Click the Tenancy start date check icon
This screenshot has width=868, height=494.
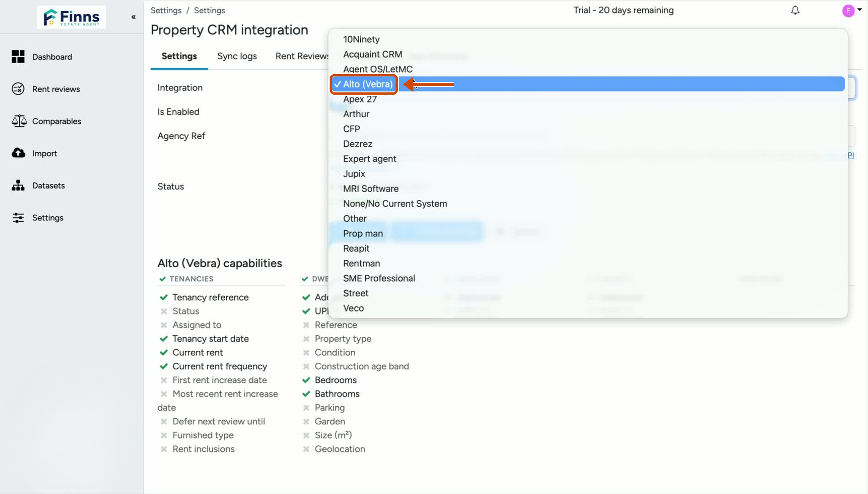tap(163, 338)
